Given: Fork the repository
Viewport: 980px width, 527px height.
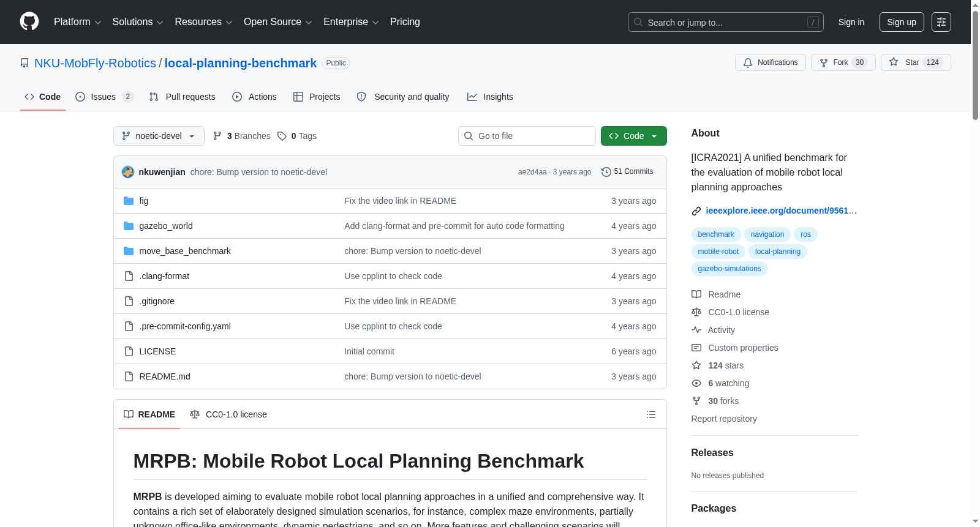Looking at the screenshot, I should (843, 62).
